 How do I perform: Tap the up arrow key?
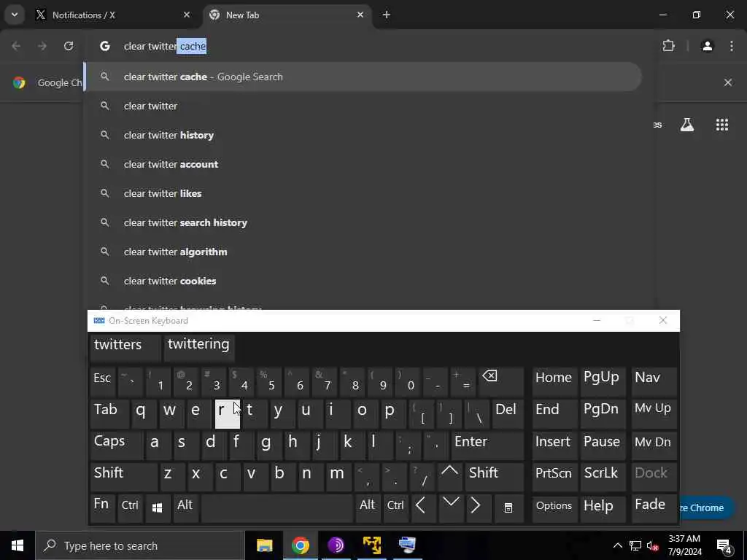(449, 477)
